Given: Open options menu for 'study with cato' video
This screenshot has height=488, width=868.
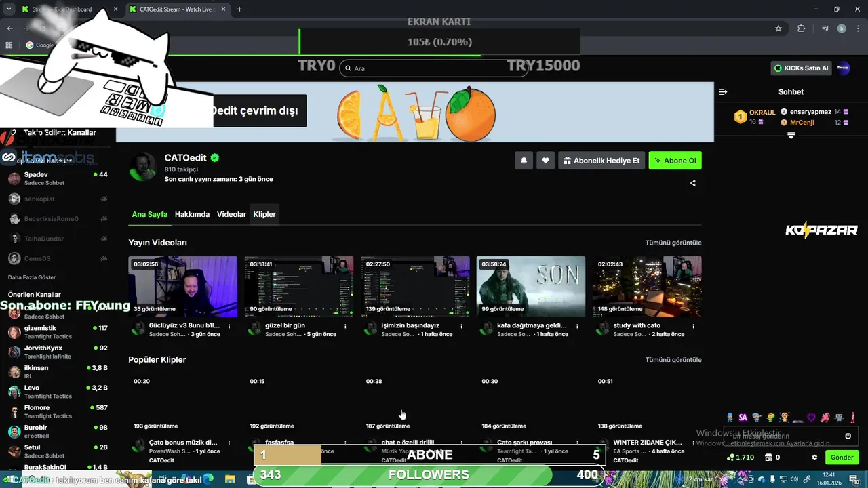Looking at the screenshot, I should [692, 326].
